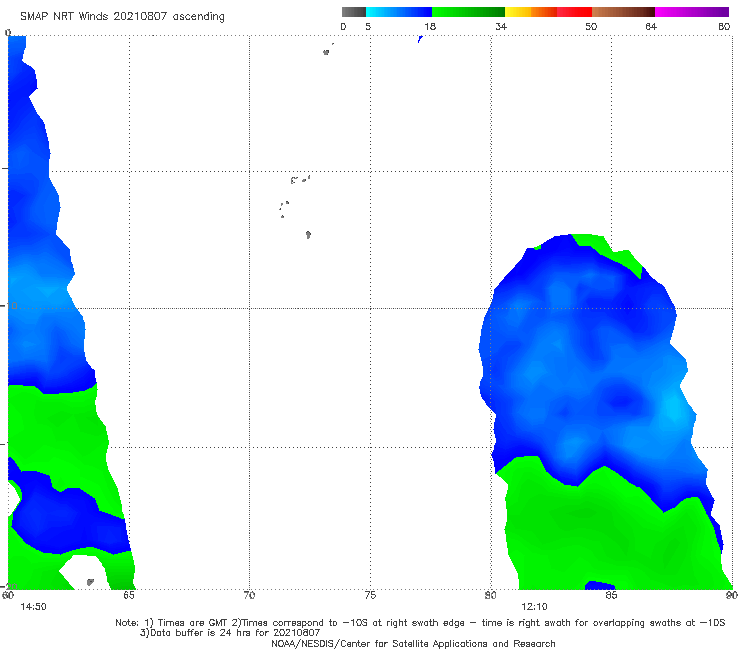
Task: Click the note line 'Data buffer is 24 hrs'
Action: (230, 633)
